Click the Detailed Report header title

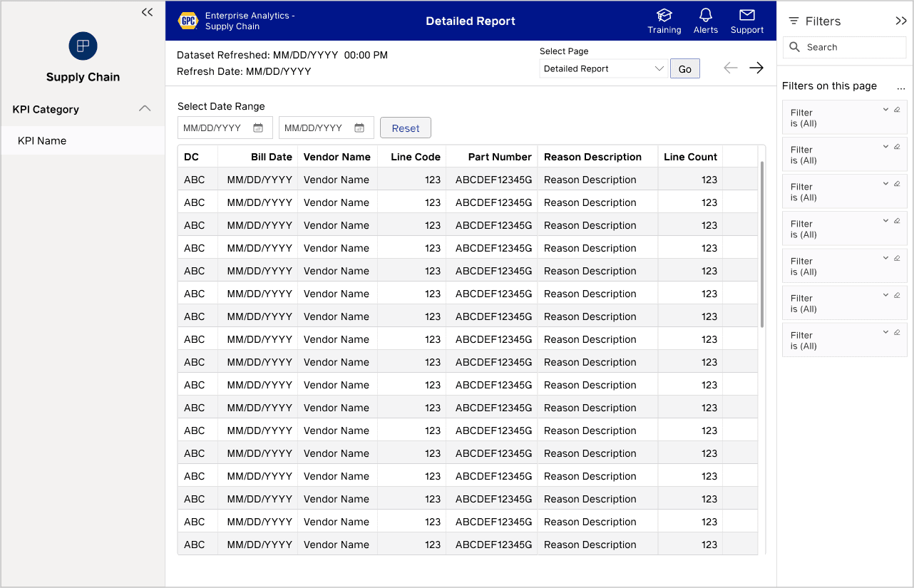coord(471,21)
